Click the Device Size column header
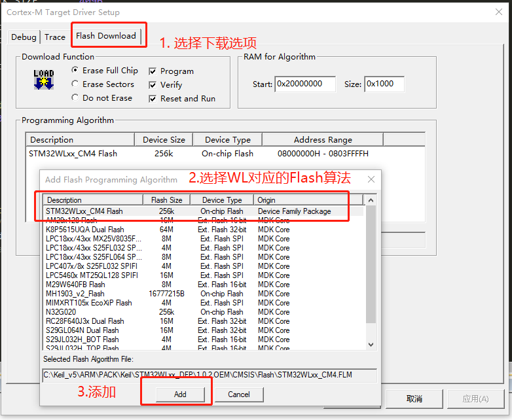This screenshot has height=420, width=512. [x=164, y=140]
